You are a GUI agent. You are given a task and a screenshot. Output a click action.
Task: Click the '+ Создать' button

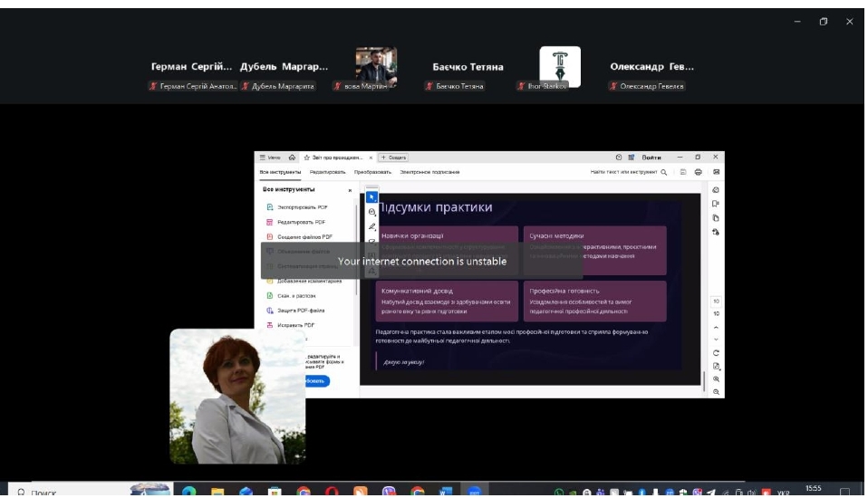pyautogui.click(x=393, y=158)
